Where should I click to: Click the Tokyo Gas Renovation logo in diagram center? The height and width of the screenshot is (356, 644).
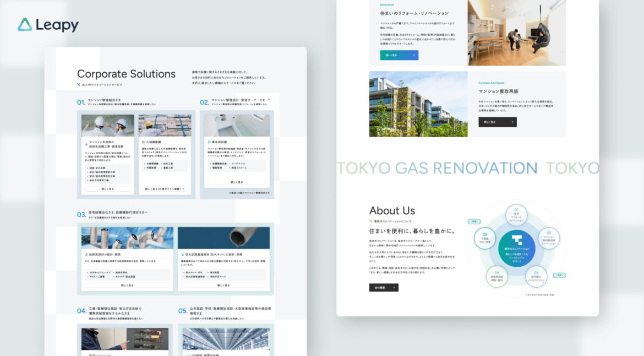pos(517,239)
